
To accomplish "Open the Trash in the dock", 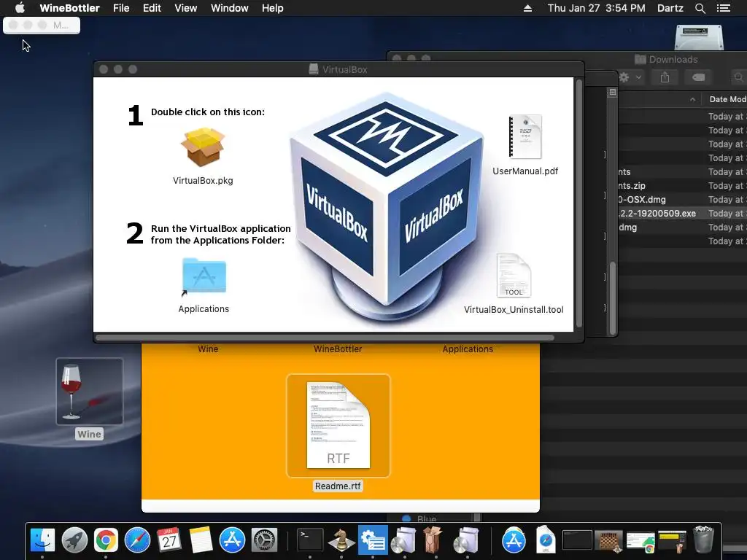I will click(703, 540).
